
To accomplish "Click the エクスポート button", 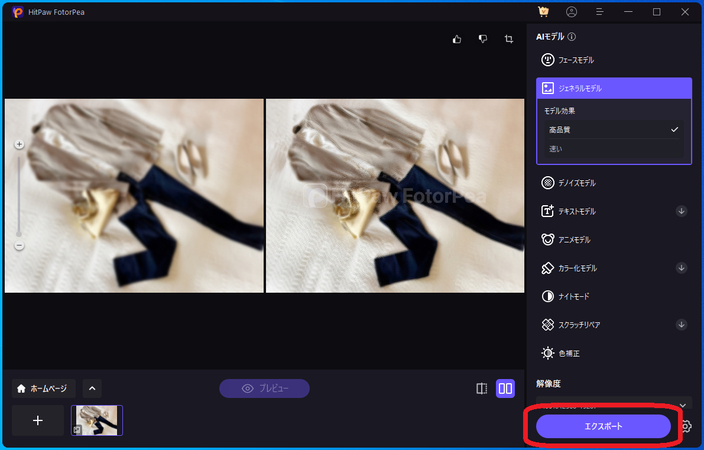I will click(x=603, y=426).
